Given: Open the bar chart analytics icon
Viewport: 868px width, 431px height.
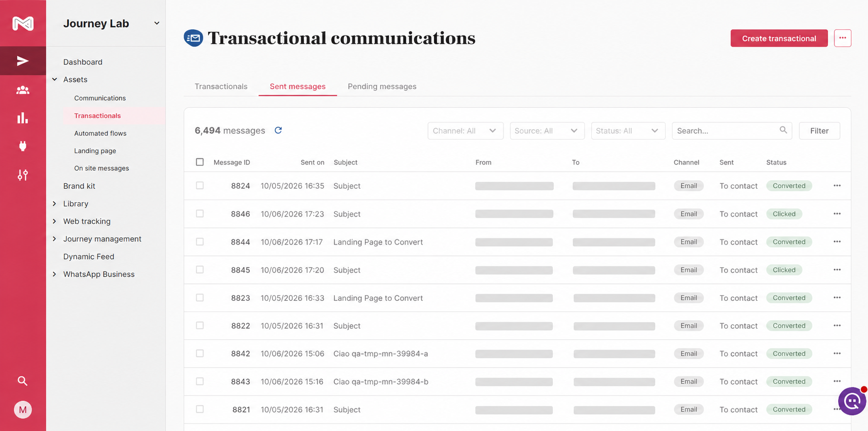Looking at the screenshot, I should point(23,118).
